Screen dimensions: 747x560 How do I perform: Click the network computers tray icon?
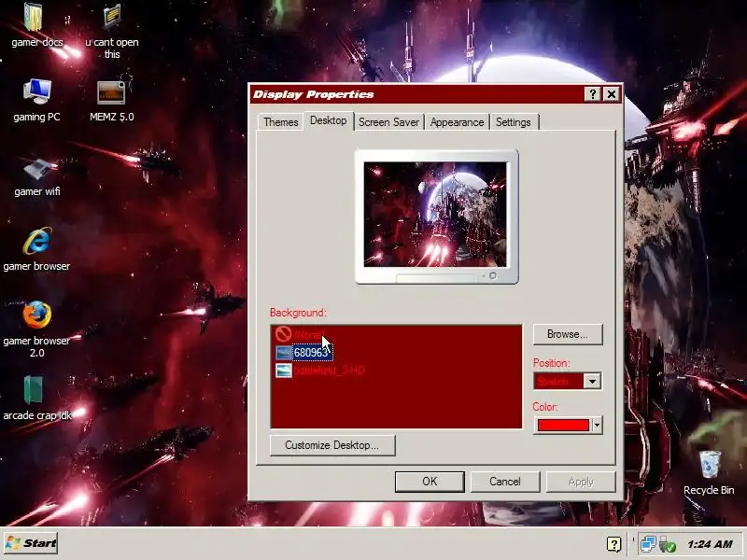[x=648, y=544]
